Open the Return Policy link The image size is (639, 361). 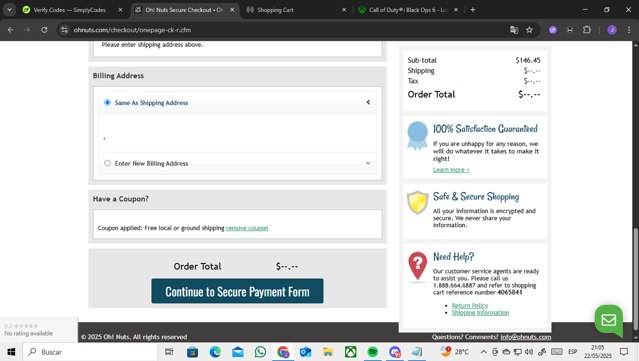(469, 306)
